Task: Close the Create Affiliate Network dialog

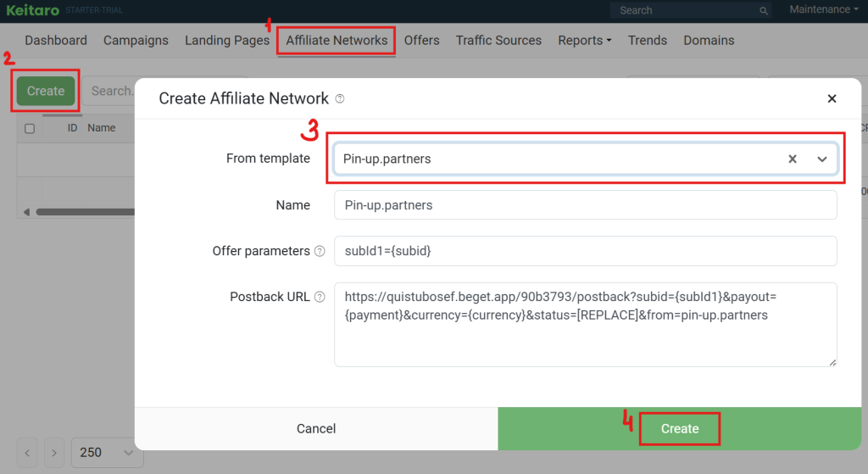Action: (832, 98)
